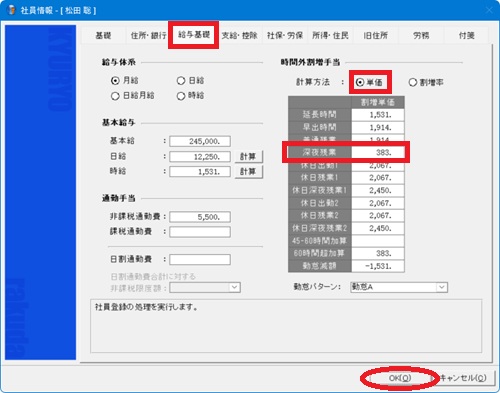Viewport: 500px width, 393px height.
Task: Open the 付箋 tab
Action: click(x=466, y=35)
